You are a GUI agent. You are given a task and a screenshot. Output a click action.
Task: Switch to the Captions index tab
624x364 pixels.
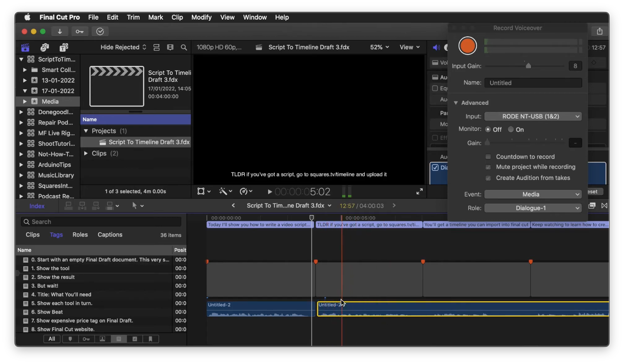click(110, 235)
